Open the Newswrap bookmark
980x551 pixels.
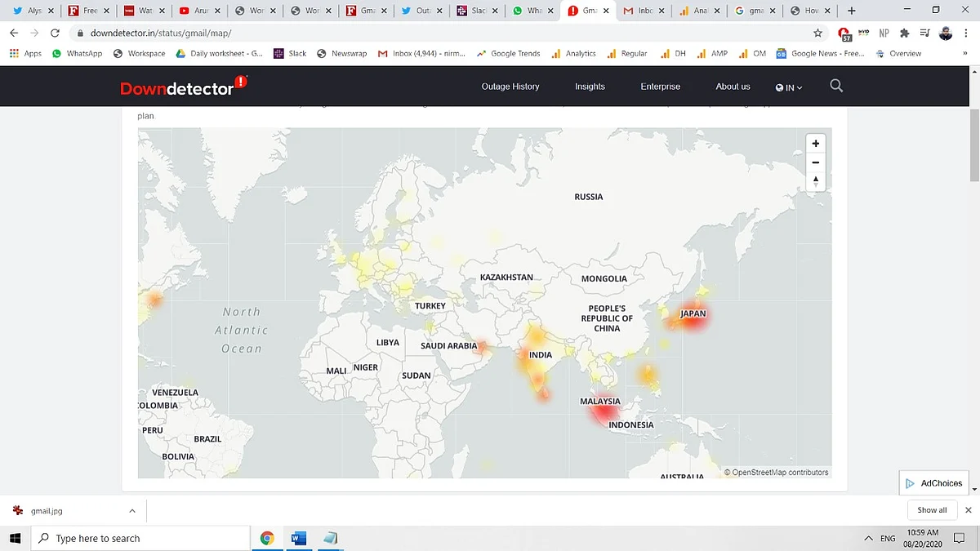(x=341, y=53)
